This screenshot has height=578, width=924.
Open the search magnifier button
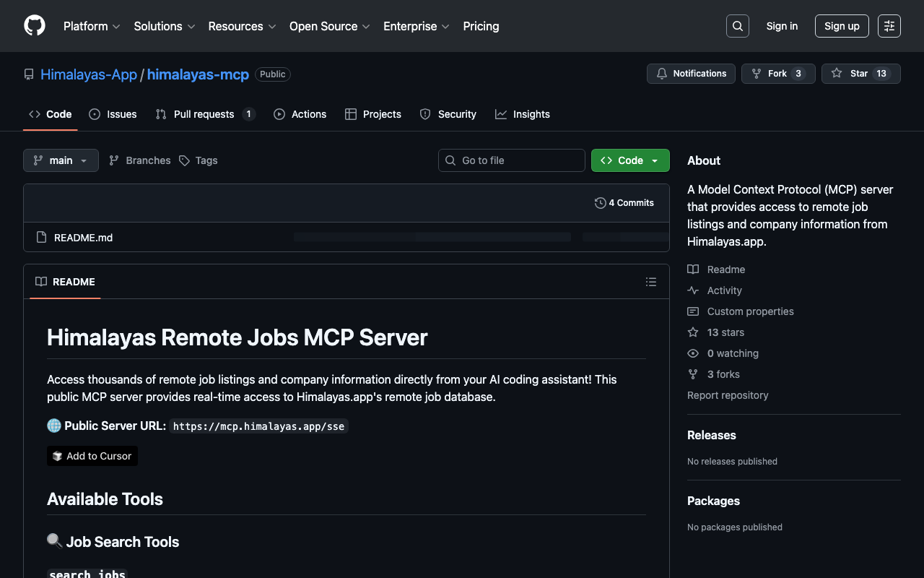(737, 26)
